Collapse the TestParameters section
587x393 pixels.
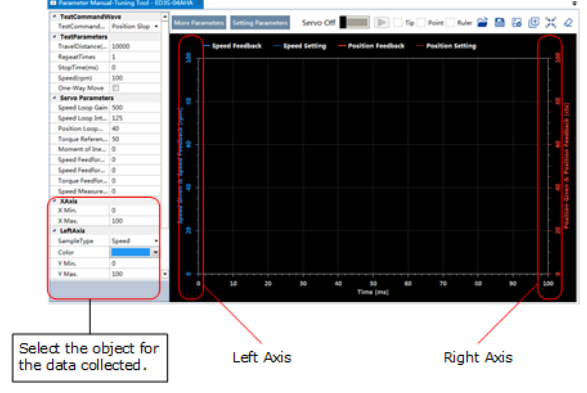click(55, 37)
